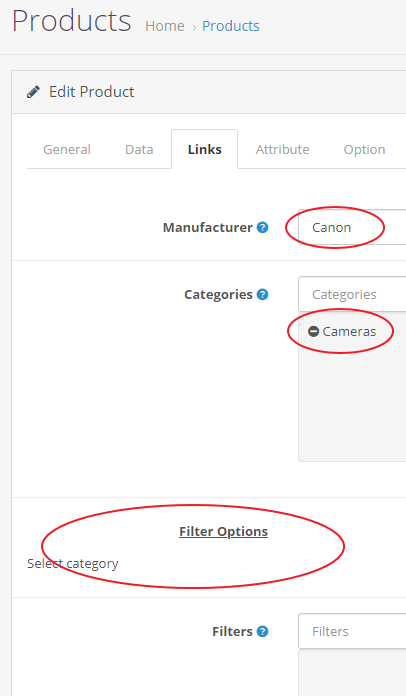Click the Cameras category entry

click(349, 332)
